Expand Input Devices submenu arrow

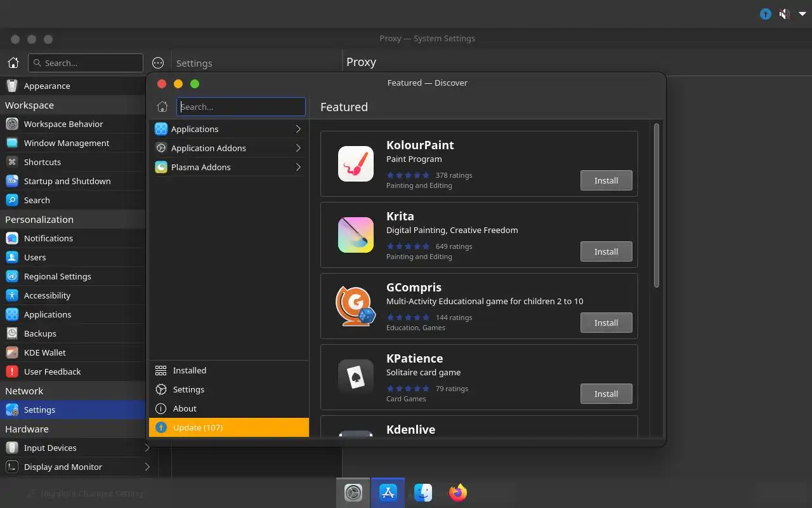tap(147, 448)
